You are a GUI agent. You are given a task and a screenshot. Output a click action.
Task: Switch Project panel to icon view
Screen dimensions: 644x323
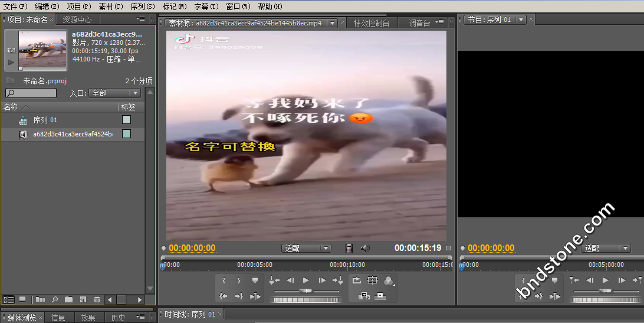(x=22, y=299)
